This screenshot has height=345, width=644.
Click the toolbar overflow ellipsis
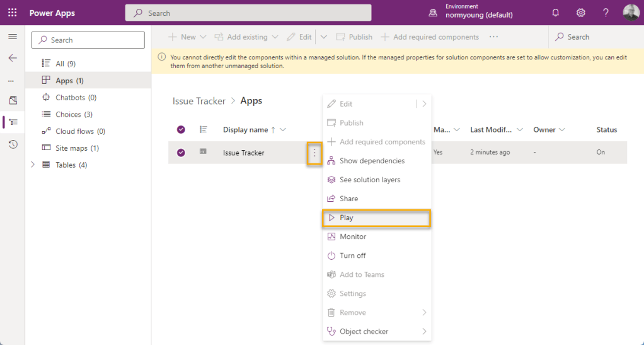click(x=493, y=37)
